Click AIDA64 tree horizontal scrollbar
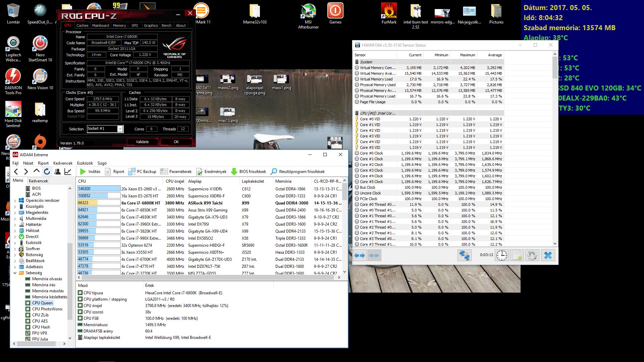The image size is (644, 362). pyautogui.click(x=39, y=344)
